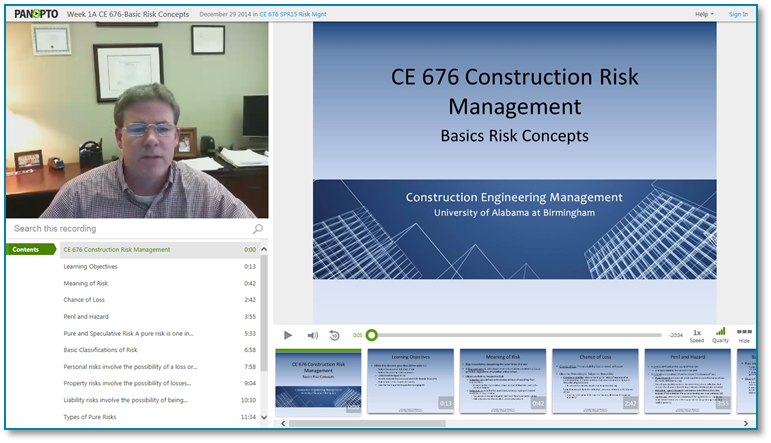Click the Sign In link

click(738, 14)
